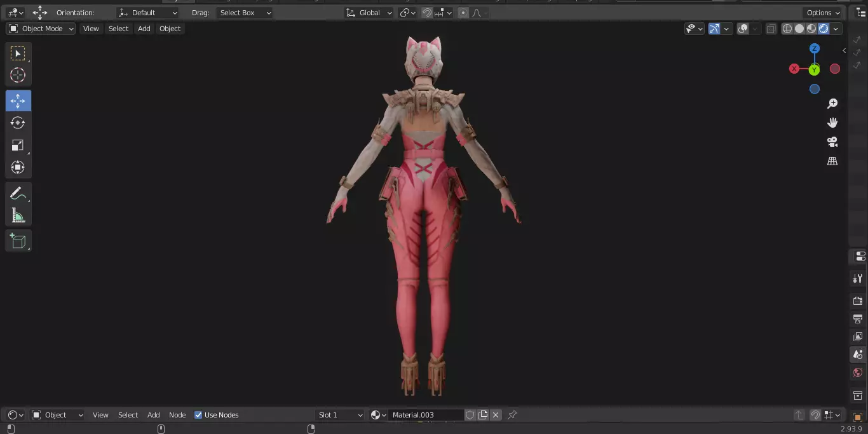Activate the Transform tool

click(18, 168)
